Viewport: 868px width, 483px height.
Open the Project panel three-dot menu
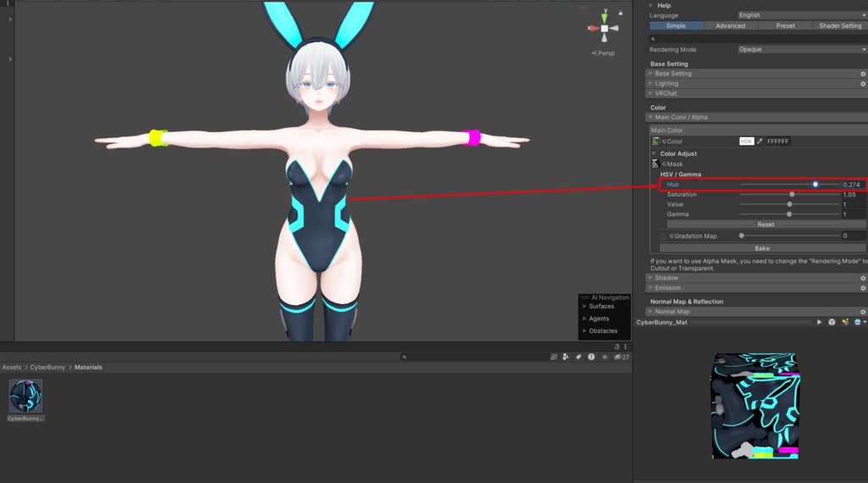(x=626, y=347)
